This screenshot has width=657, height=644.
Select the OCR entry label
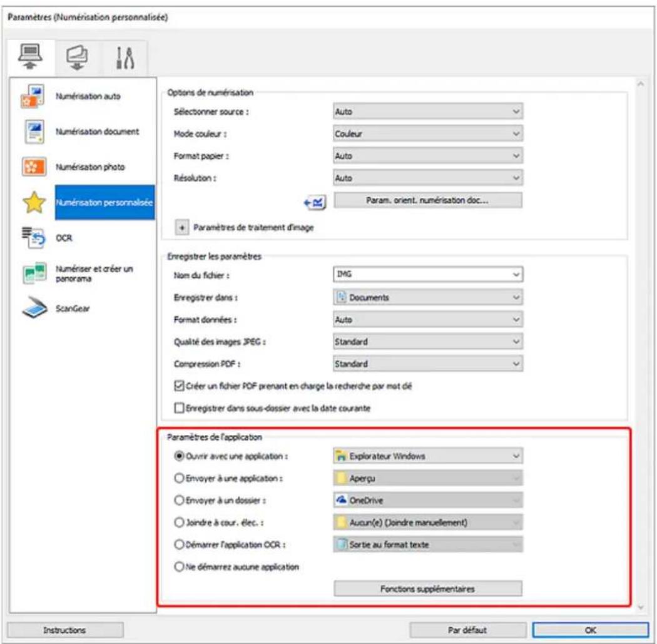tap(64, 238)
